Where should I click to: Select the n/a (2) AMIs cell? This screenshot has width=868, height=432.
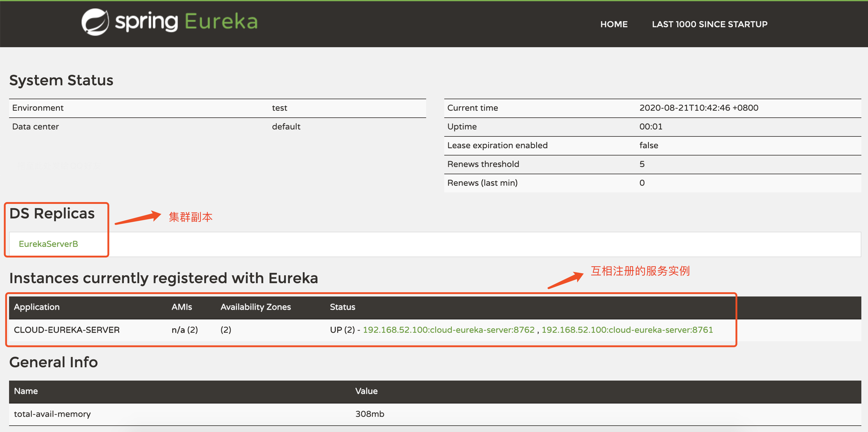(x=185, y=330)
